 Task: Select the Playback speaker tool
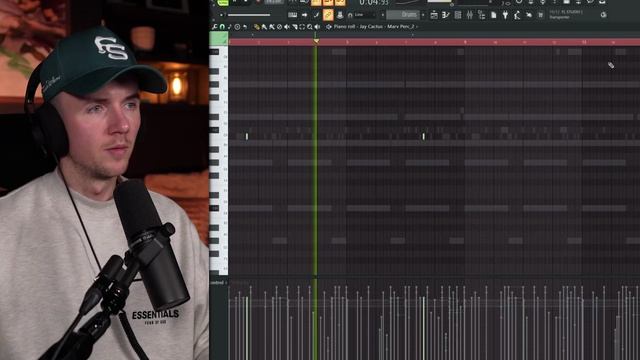click(318, 27)
